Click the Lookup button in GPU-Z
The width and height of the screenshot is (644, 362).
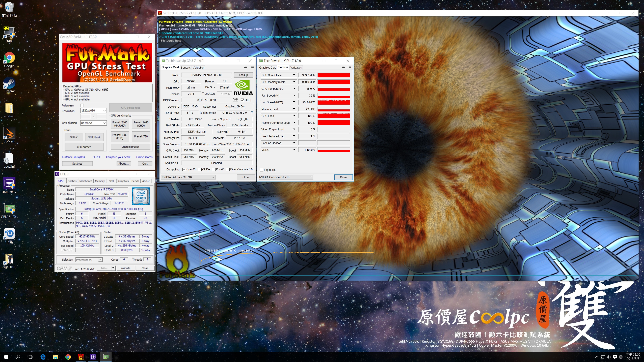[243, 75]
